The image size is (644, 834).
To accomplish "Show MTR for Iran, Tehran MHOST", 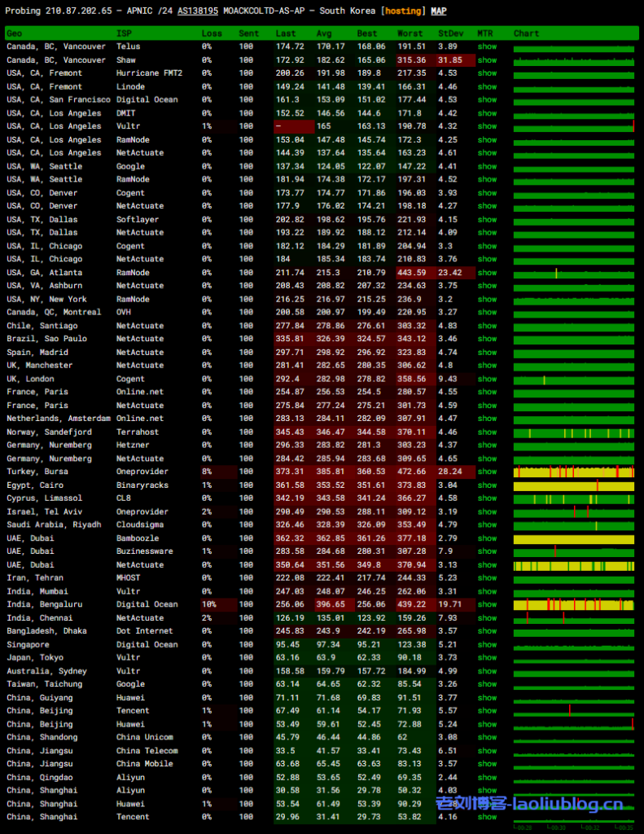I will (x=487, y=578).
